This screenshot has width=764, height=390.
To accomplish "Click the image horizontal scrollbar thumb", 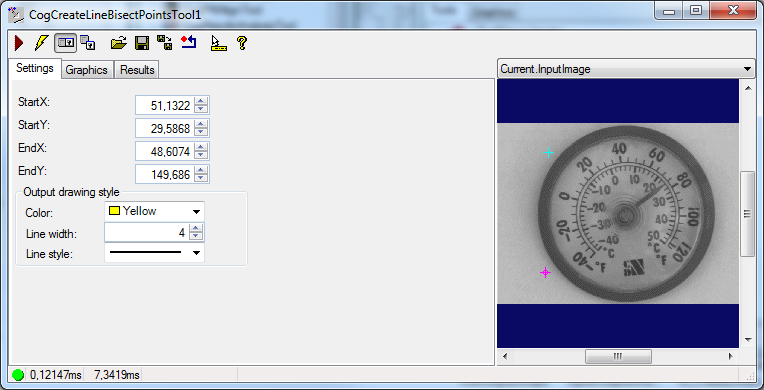I will tap(618, 356).
